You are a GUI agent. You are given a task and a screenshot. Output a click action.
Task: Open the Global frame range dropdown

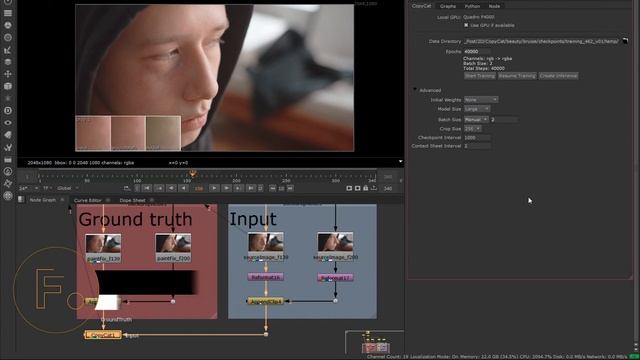(68, 188)
